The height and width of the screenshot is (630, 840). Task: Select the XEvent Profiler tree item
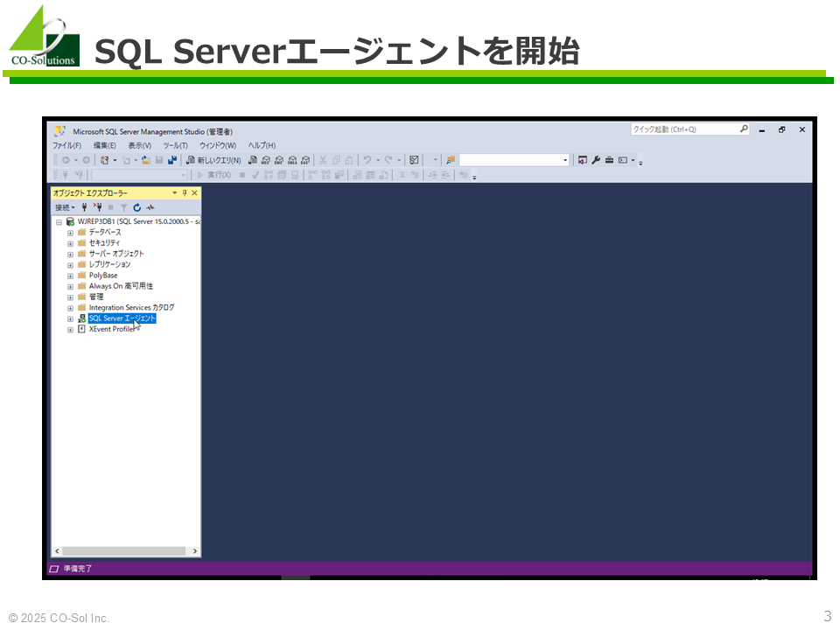pos(112,330)
